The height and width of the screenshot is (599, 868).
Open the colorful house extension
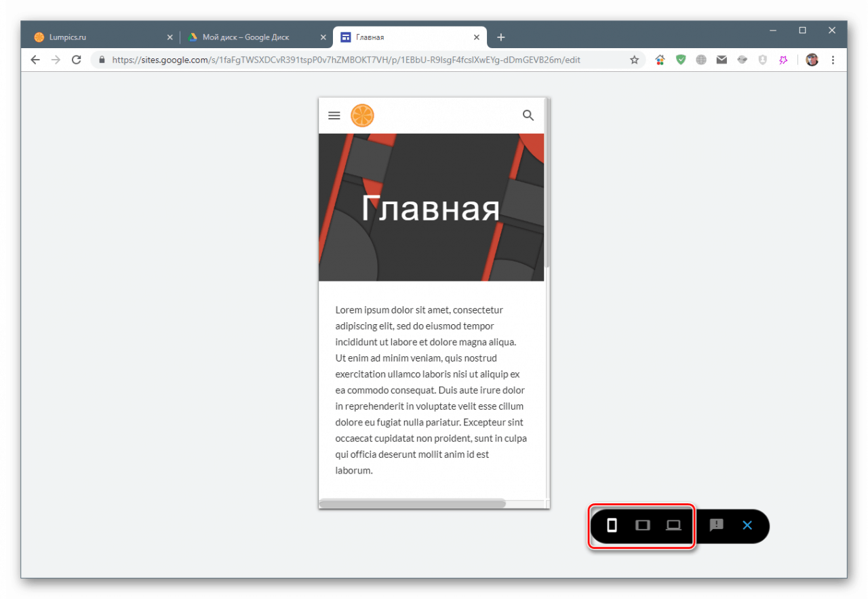660,60
